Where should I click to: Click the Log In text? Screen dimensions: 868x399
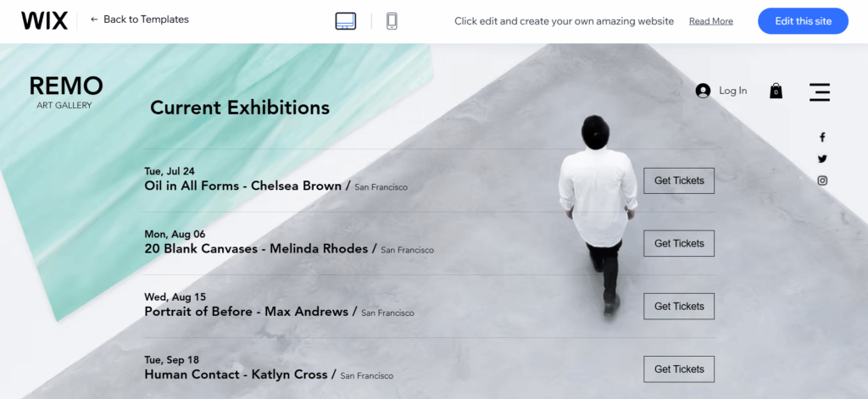click(x=733, y=91)
